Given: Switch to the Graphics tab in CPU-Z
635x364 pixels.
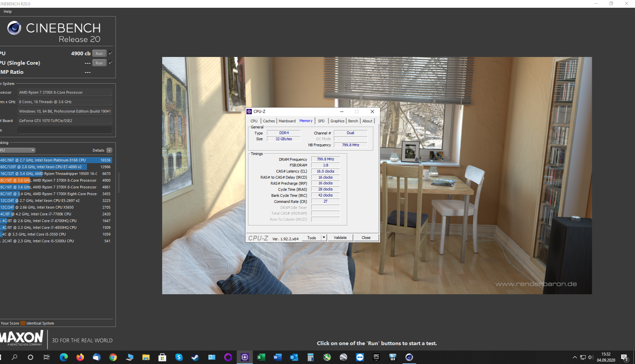Looking at the screenshot, I should tap(337, 121).
